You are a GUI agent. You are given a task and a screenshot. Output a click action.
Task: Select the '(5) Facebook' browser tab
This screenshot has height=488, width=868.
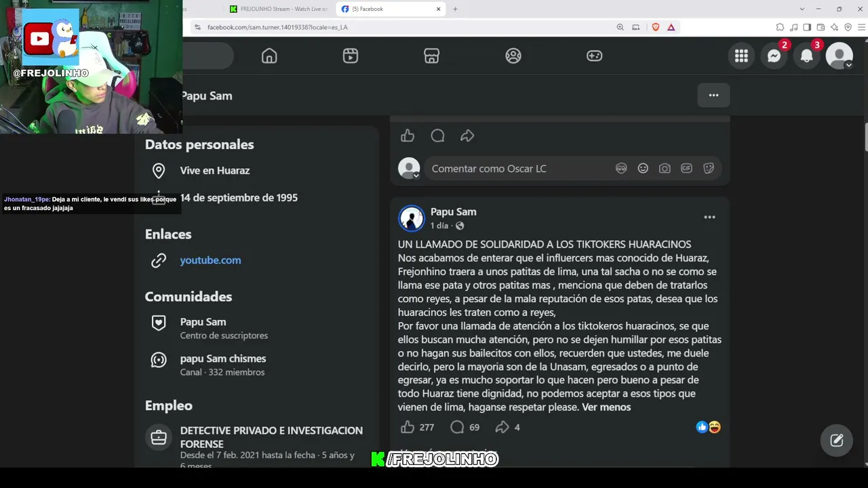pos(390,9)
